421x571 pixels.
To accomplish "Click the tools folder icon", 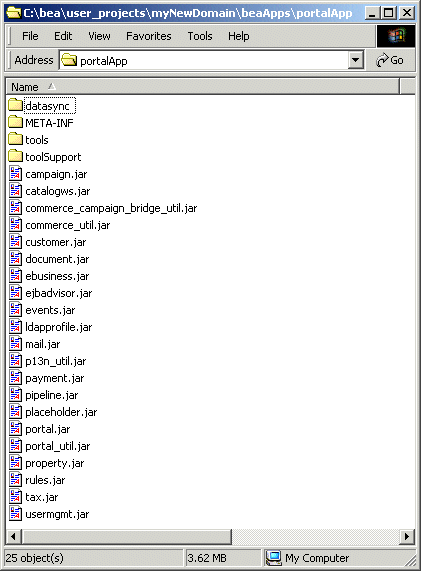I will click(x=15, y=140).
